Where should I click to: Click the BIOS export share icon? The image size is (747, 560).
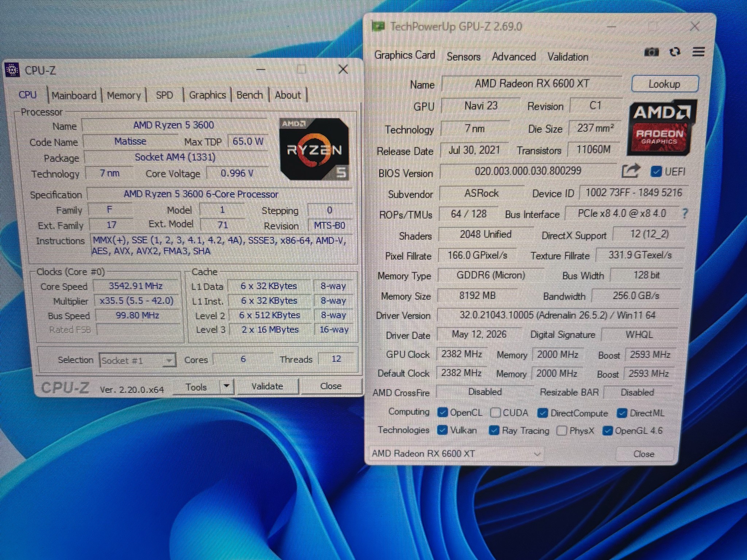[631, 171]
